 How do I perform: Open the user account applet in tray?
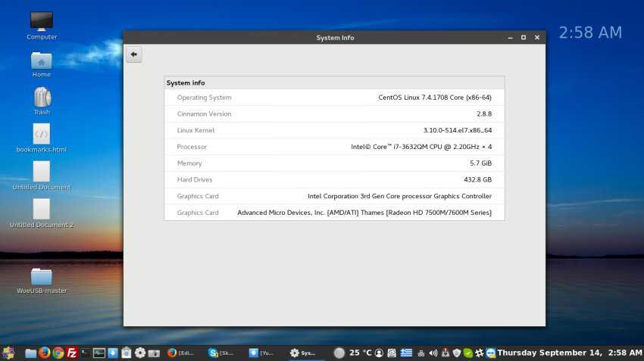point(379,353)
